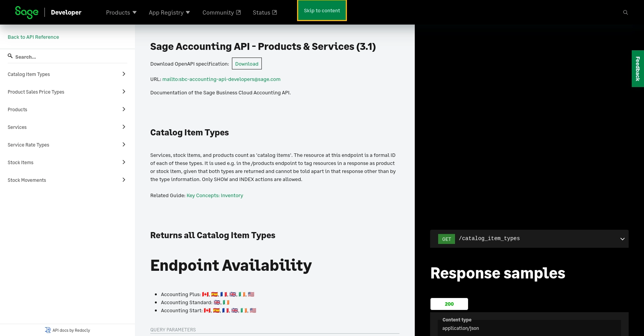Image resolution: width=644 pixels, height=336 pixels.
Task: Open the search magnifier in header
Action: click(625, 13)
